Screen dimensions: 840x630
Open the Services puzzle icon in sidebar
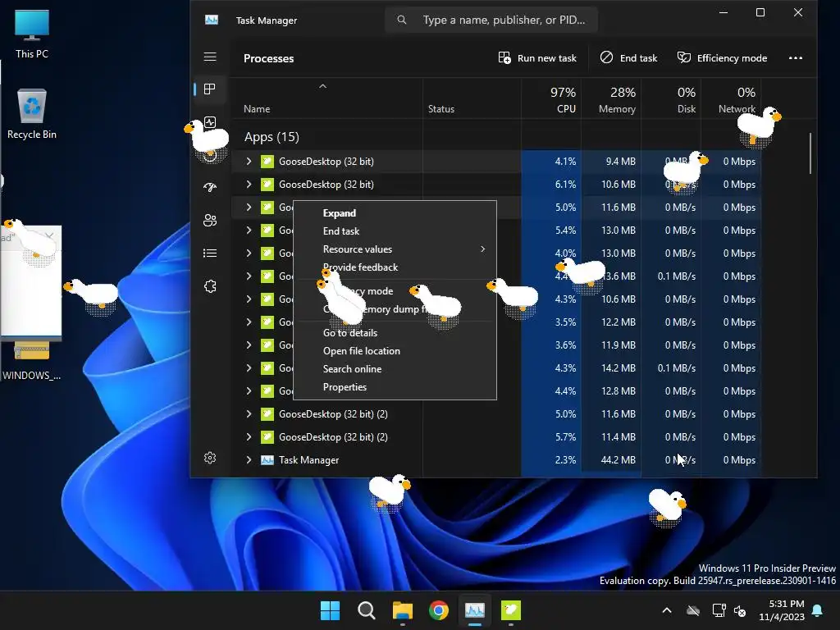click(210, 286)
